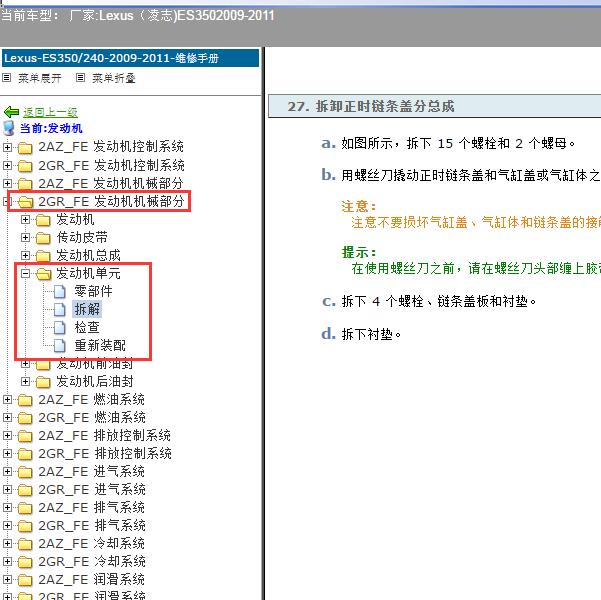This screenshot has width=601, height=600.
Task: Click open folder icon of 2GR_FE 发动机机械部分
Action: pyautogui.click(x=25, y=202)
